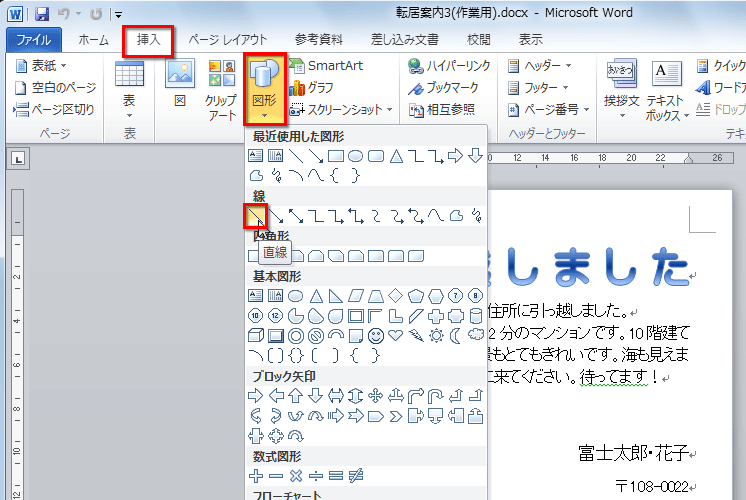Switch to the ホーム tab
The height and width of the screenshot is (500, 746).
[x=93, y=40]
